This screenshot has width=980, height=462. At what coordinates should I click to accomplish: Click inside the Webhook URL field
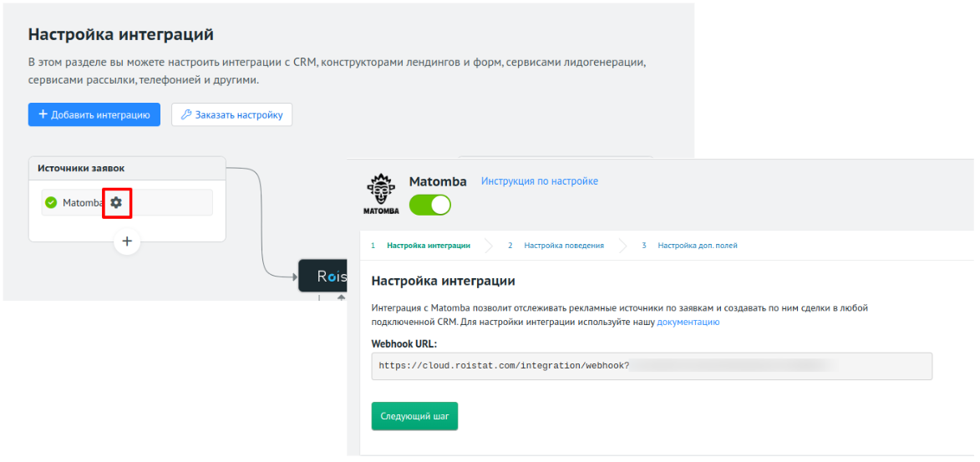tap(651, 366)
